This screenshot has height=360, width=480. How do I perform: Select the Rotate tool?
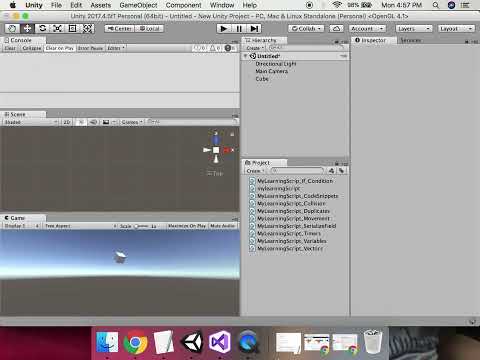click(42, 28)
